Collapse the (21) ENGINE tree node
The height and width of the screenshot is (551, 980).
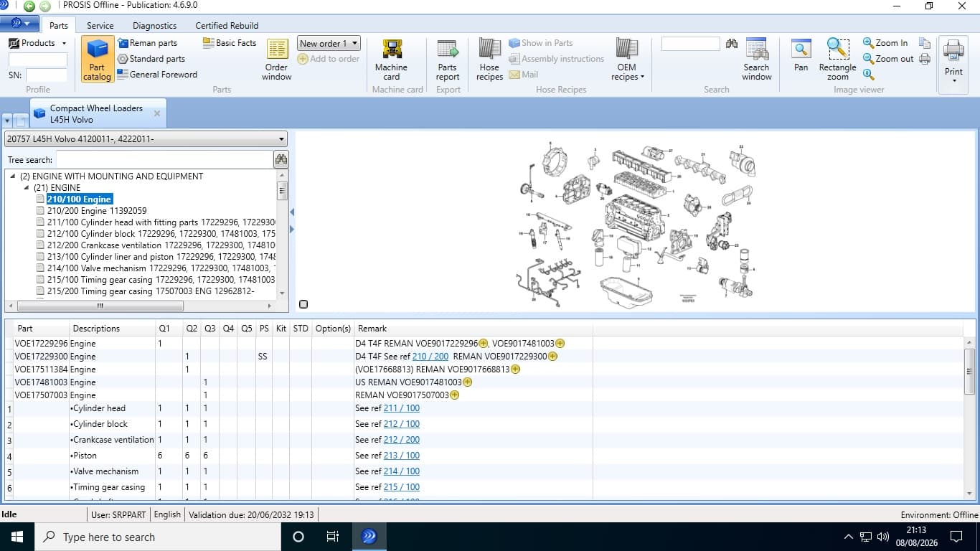pos(27,188)
